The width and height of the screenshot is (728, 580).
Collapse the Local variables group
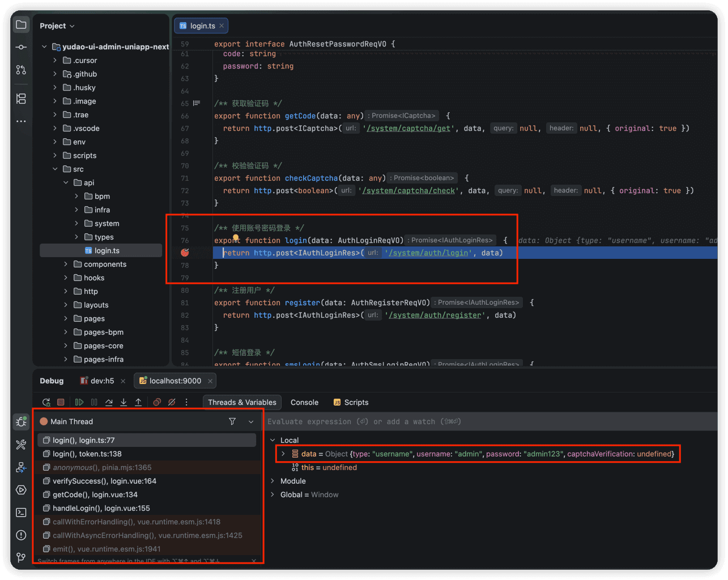click(x=273, y=440)
